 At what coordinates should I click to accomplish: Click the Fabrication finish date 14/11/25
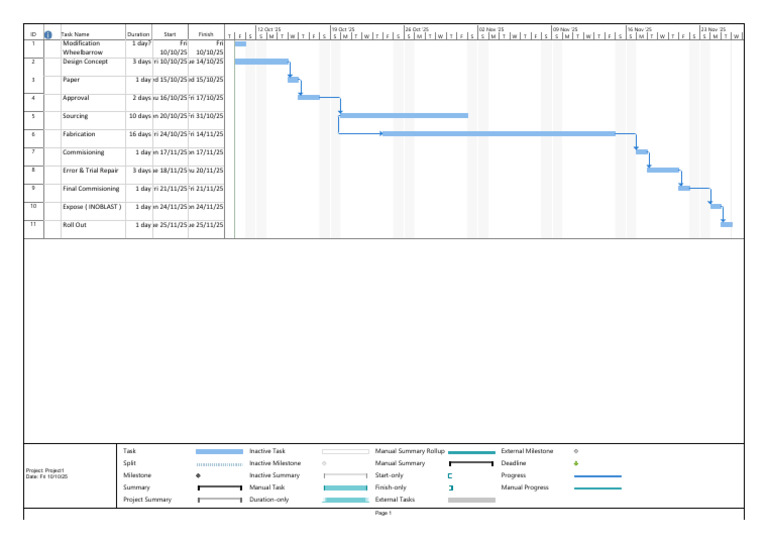pos(206,134)
